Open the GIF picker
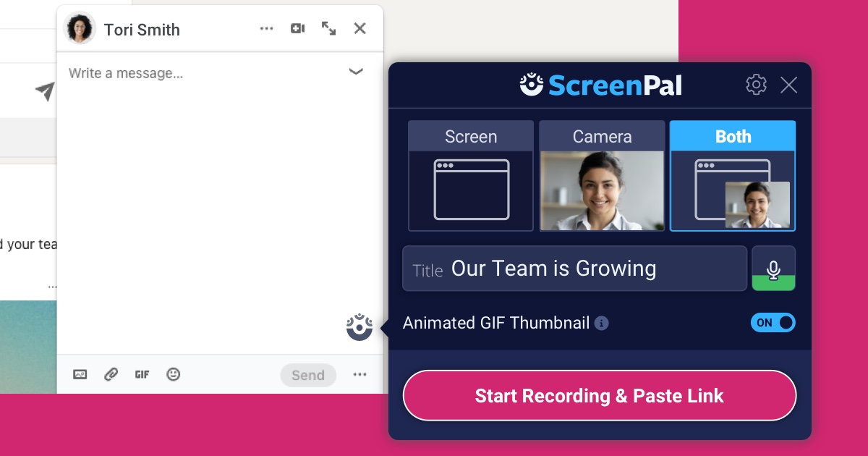868x456 pixels. 142,374
